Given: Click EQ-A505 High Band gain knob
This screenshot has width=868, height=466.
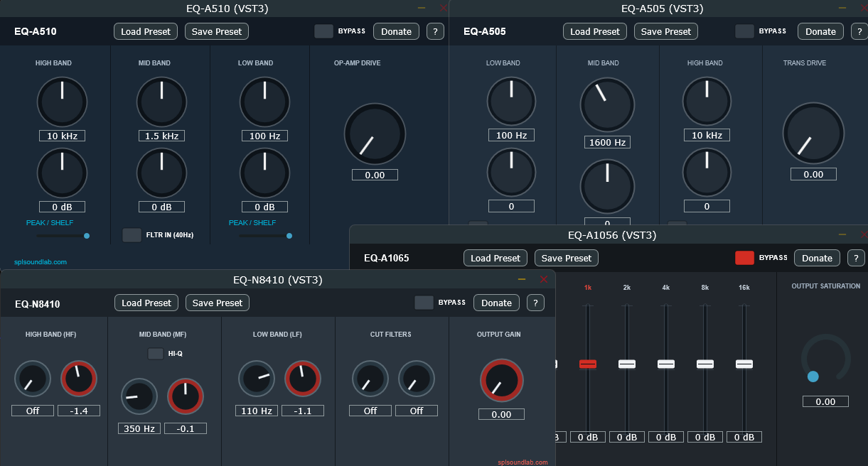Looking at the screenshot, I should (707, 172).
